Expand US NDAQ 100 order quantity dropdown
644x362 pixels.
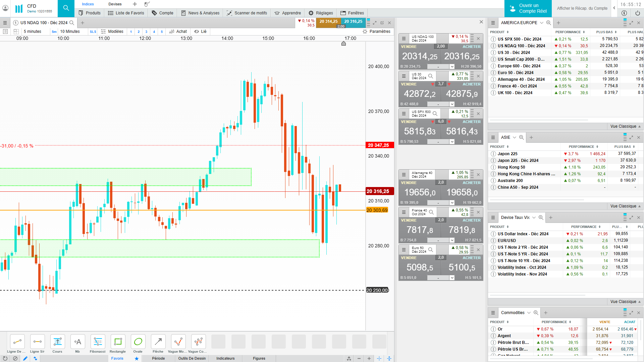coord(452,66)
